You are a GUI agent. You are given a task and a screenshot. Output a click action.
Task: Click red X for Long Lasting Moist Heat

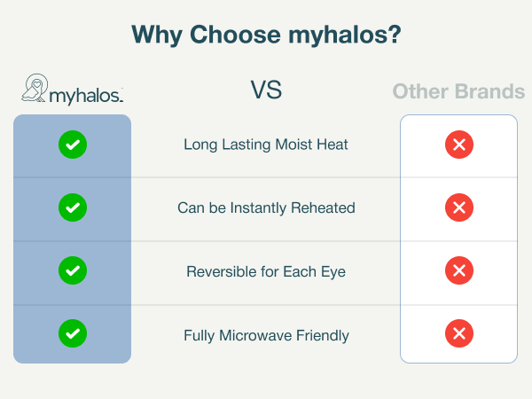pos(459,145)
